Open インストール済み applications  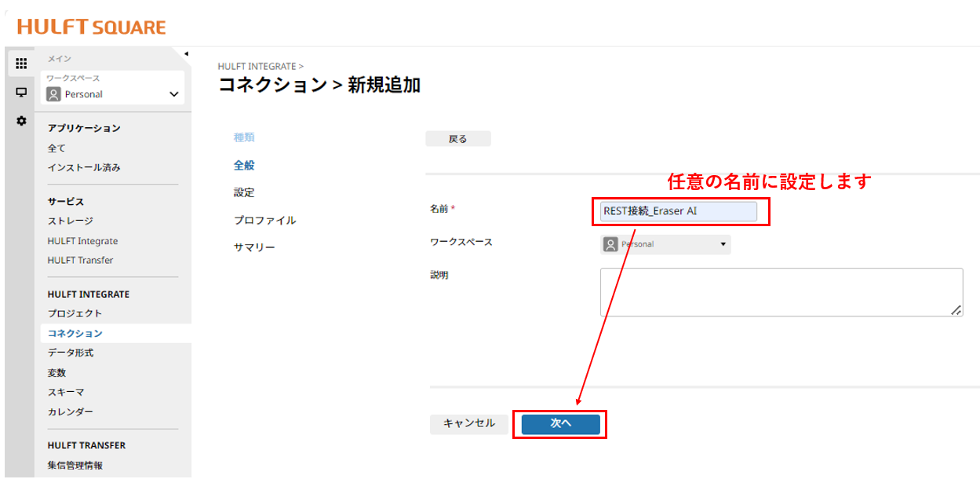(84, 168)
